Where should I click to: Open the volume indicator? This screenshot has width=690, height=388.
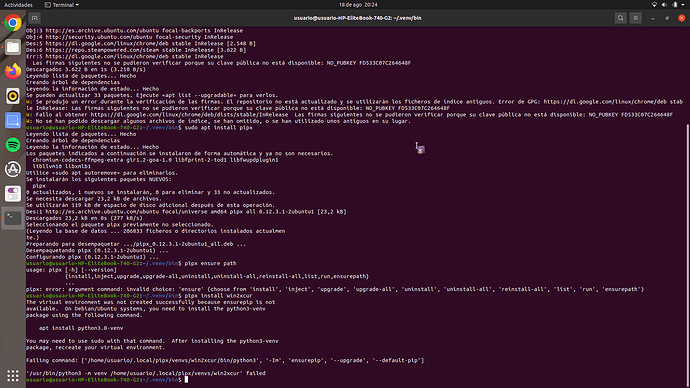[664, 5]
